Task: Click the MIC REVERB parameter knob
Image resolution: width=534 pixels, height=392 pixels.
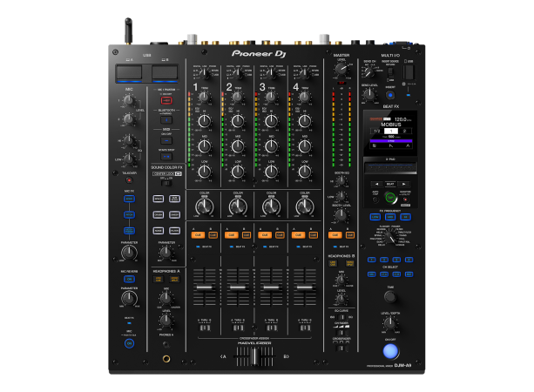Action: [x=129, y=298]
